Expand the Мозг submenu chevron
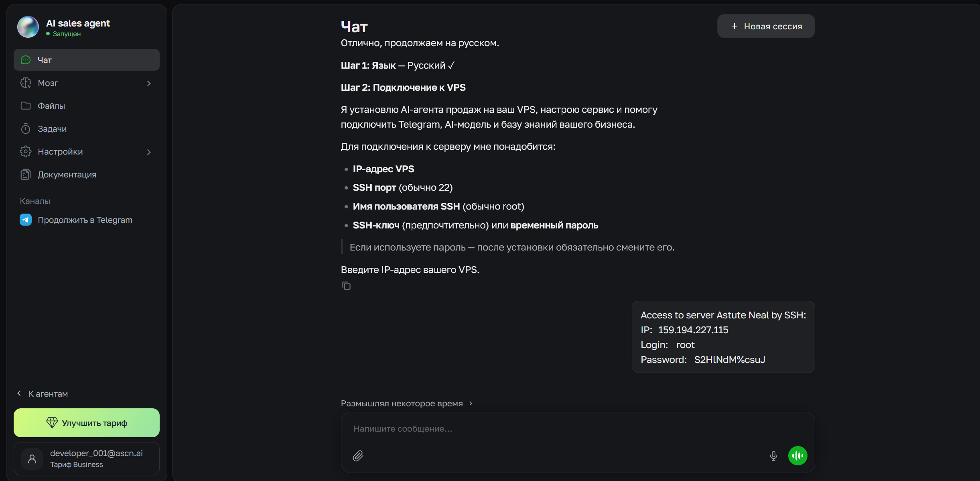This screenshot has height=481, width=980. [x=149, y=83]
